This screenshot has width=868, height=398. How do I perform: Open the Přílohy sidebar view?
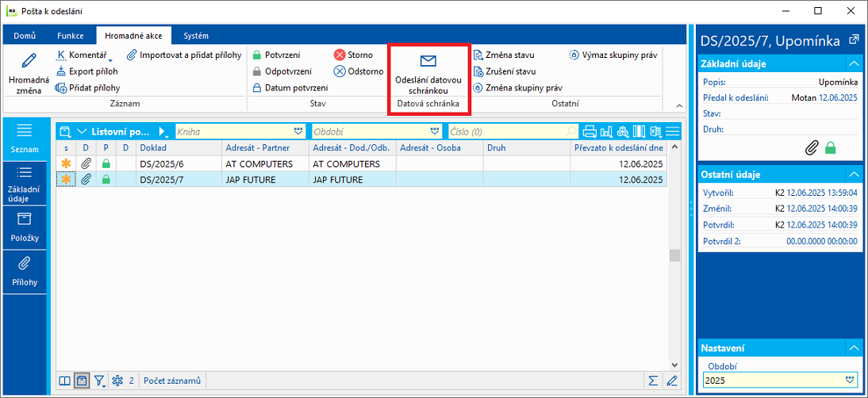click(25, 271)
